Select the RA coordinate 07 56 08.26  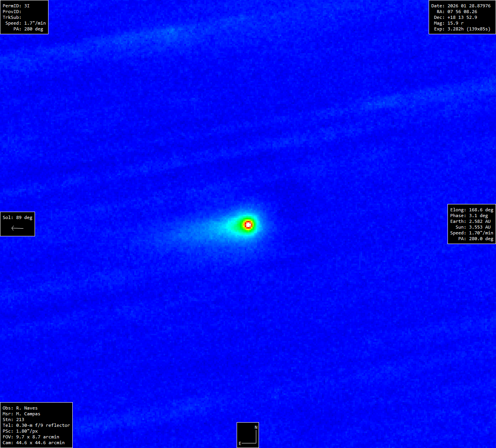coord(462,12)
